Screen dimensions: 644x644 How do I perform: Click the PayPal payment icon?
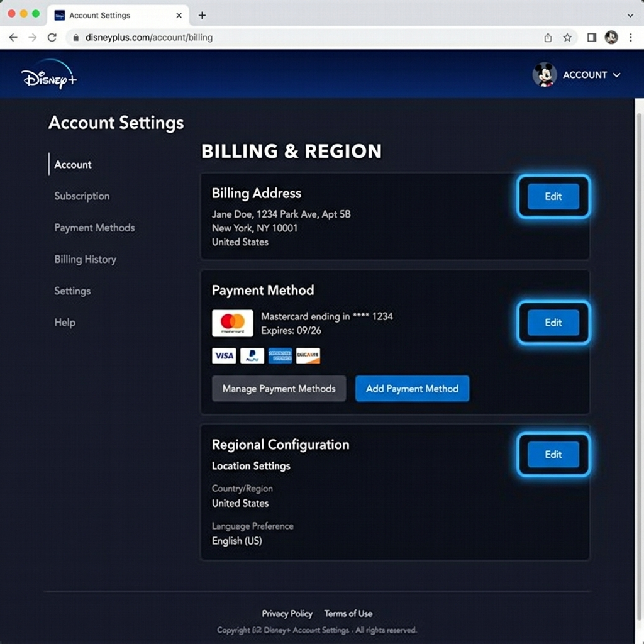(252, 356)
